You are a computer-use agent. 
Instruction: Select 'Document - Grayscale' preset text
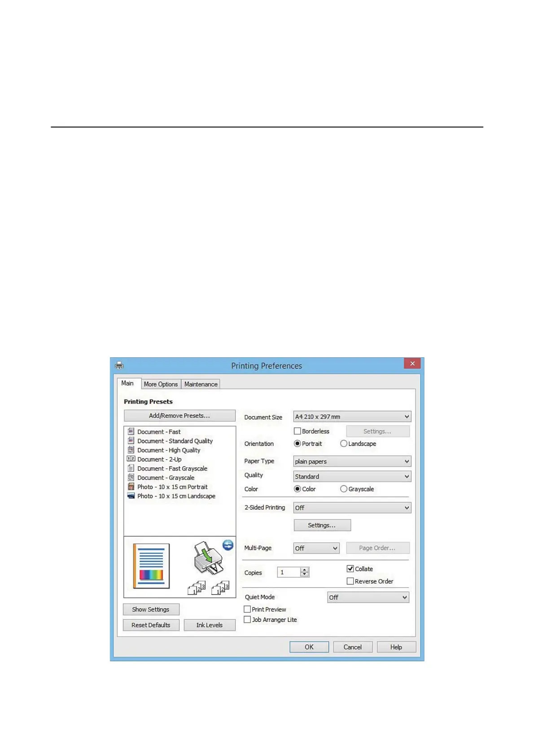pyautogui.click(x=166, y=478)
